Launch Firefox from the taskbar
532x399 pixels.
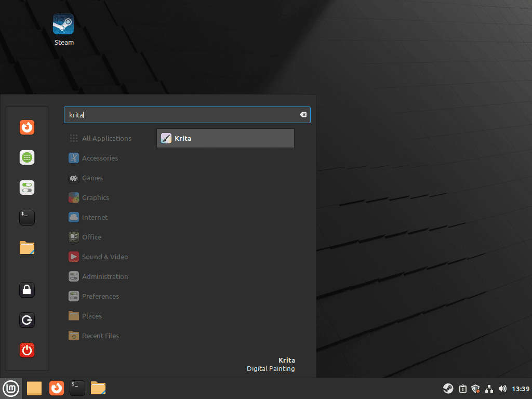pyautogui.click(x=57, y=388)
